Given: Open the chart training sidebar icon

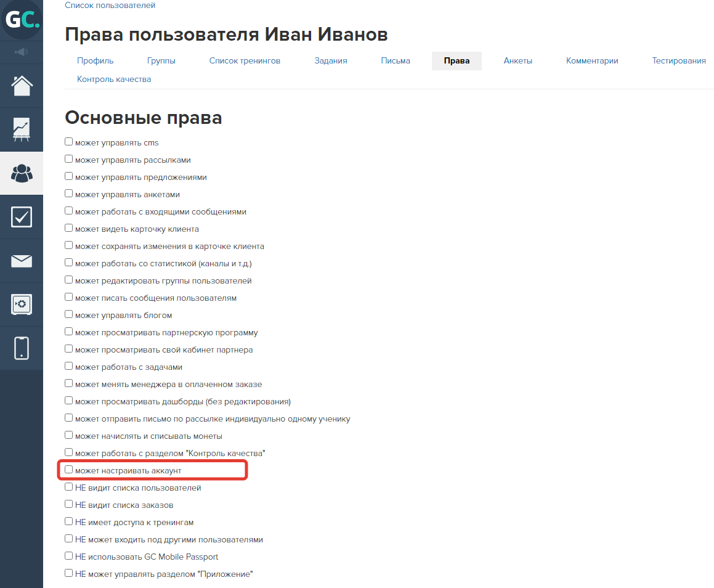Looking at the screenshot, I should coord(22,129).
